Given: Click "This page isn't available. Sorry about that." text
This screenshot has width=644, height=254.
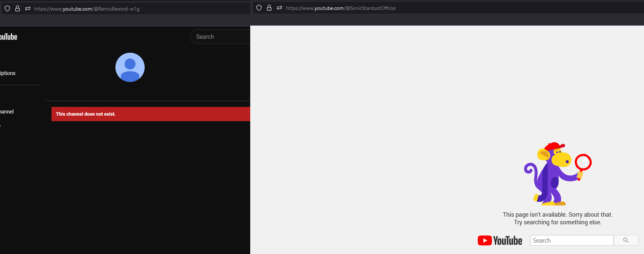Looking at the screenshot, I should coord(557,214).
